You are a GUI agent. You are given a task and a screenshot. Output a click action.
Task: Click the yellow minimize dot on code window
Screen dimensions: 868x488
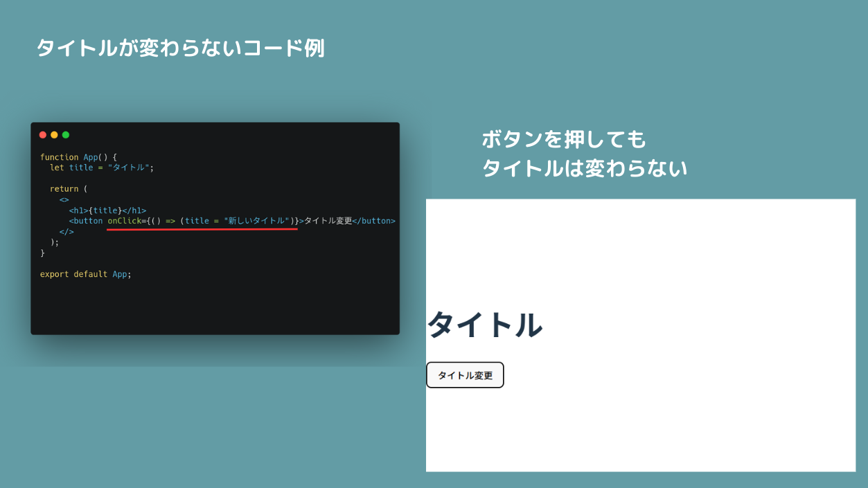pyautogui.click(x=54, y=135)
